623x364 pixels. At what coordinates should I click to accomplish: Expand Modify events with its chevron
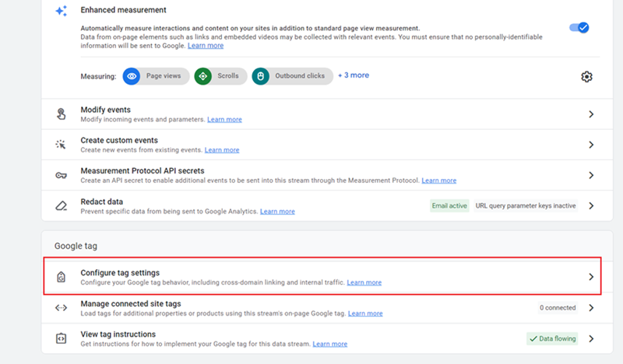coord(591,114)
